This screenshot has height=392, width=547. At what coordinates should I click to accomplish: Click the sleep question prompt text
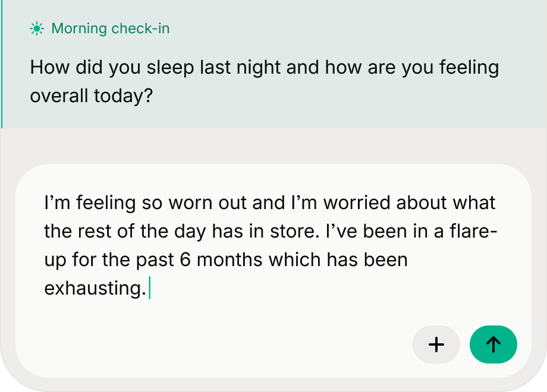[264, 81]
